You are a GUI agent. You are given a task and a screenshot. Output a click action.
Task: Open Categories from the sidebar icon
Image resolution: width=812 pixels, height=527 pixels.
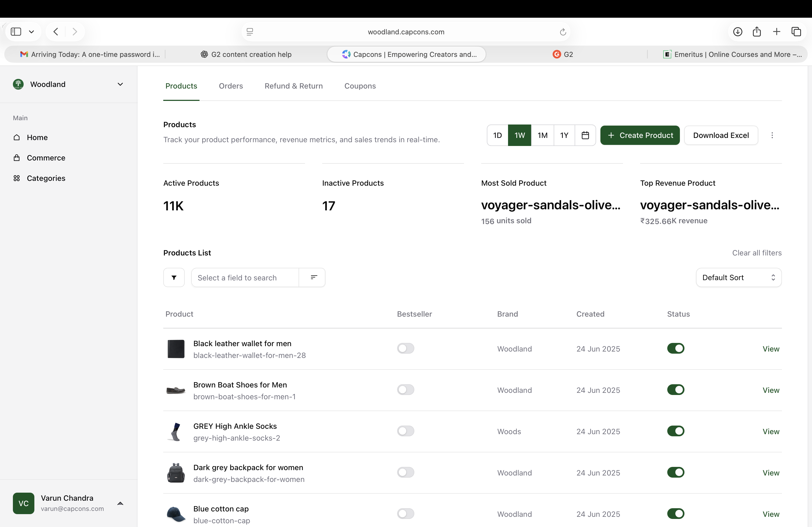pos(17,178)
